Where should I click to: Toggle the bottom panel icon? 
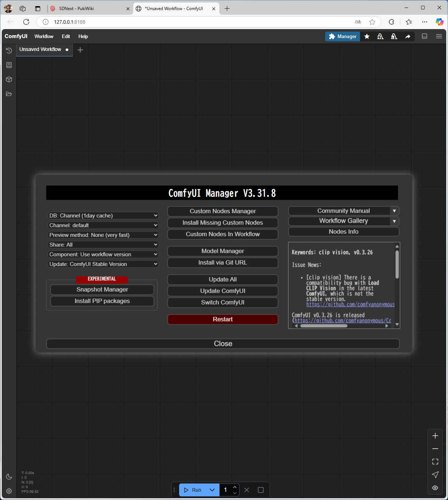coord(424,36)
